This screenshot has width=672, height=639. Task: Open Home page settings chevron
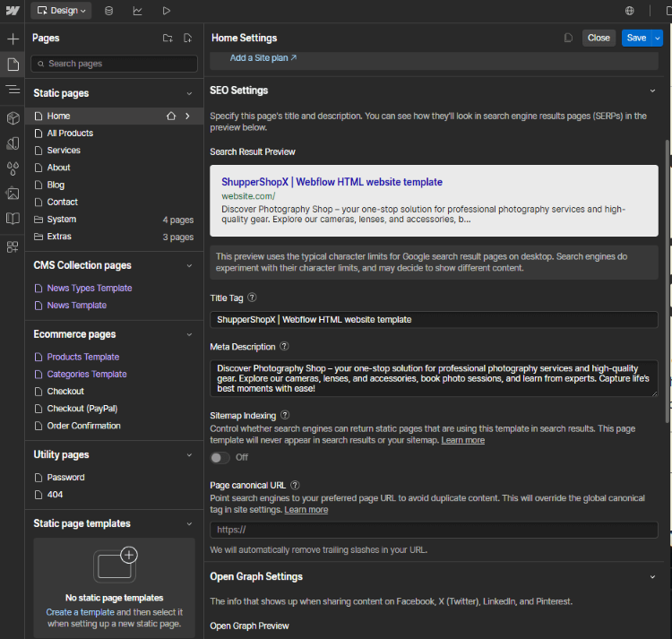[x=187, y=117]
